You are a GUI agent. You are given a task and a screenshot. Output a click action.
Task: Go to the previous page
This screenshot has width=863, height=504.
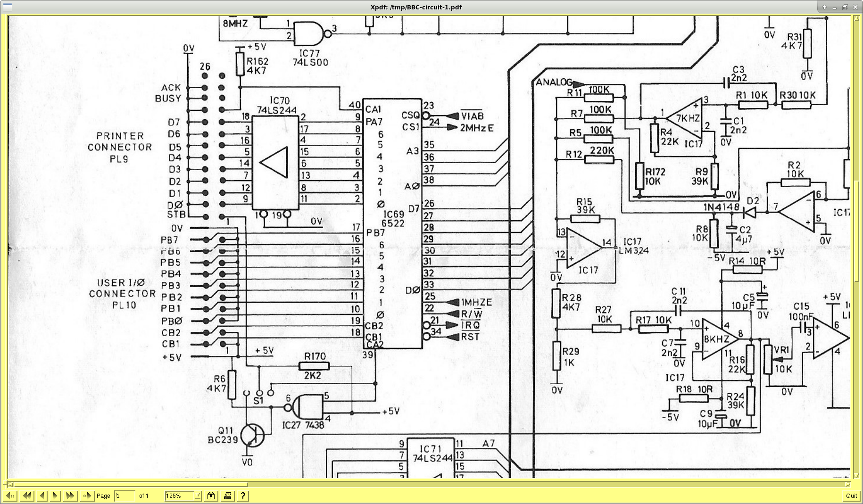pyautogui.click(x=42, y=496)
